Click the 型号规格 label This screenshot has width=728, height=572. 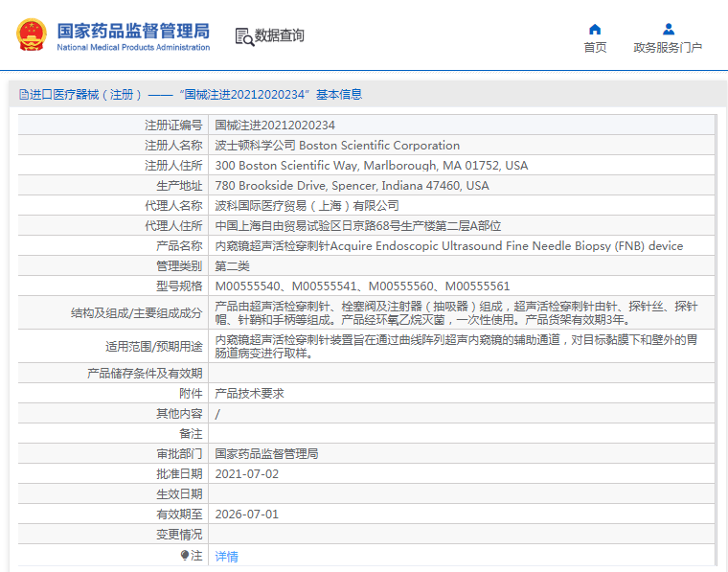(x=179, y=286)
